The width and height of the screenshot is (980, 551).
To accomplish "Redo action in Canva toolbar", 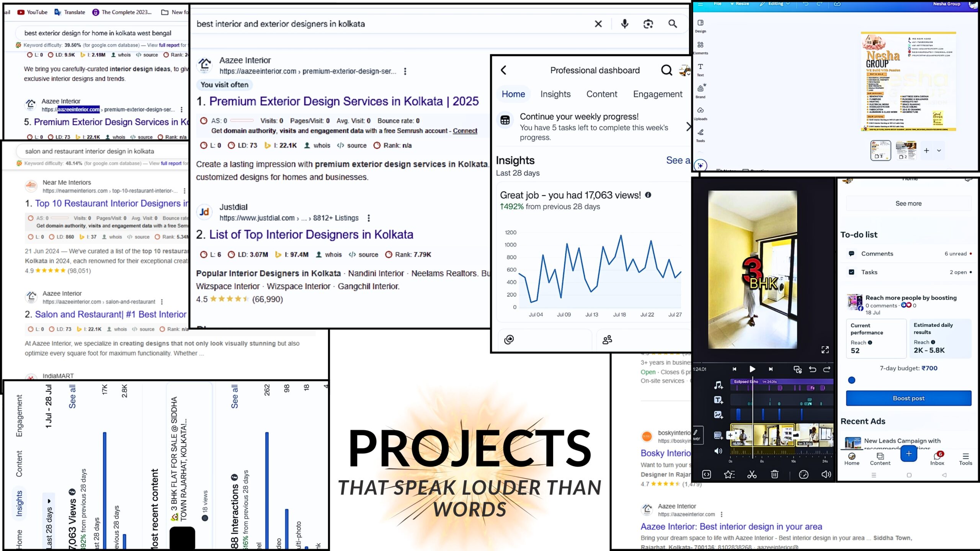I will (x=820, y=4).
